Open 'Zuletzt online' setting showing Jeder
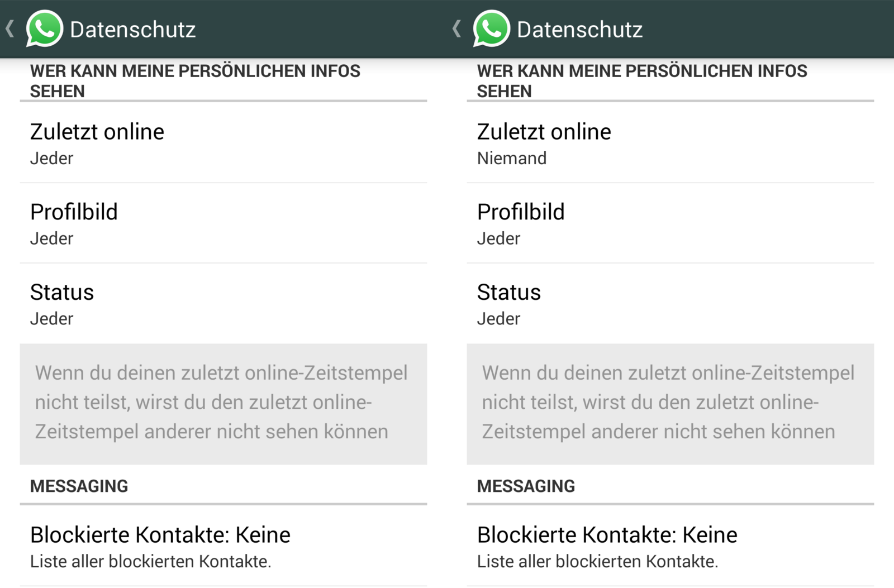Viewport: 894px width, 588px height. coord(223,144)
